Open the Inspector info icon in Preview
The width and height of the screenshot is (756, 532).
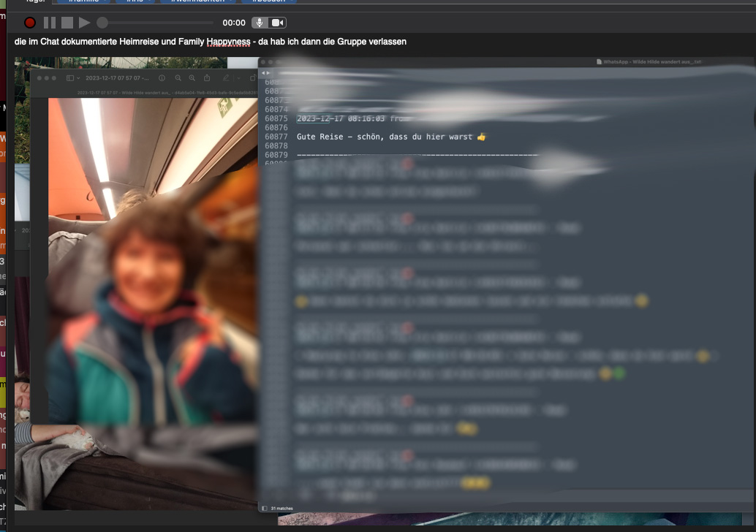162,78
